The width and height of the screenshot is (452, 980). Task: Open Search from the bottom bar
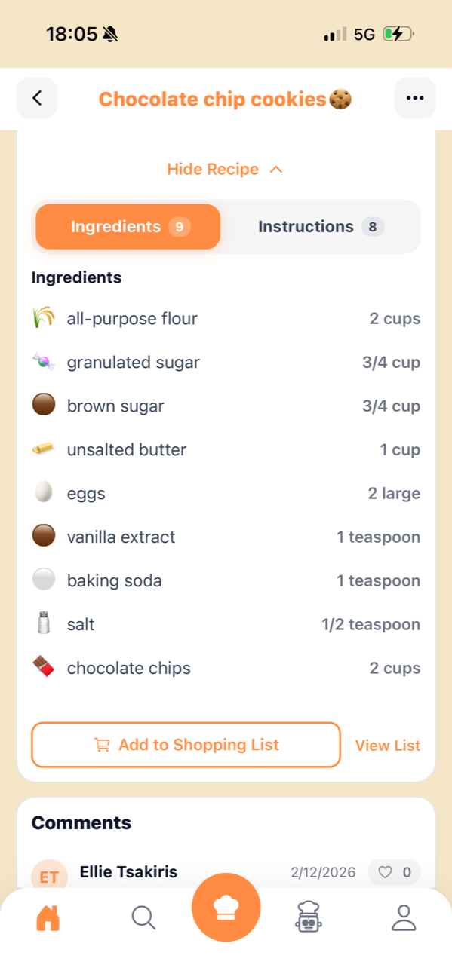143,917
